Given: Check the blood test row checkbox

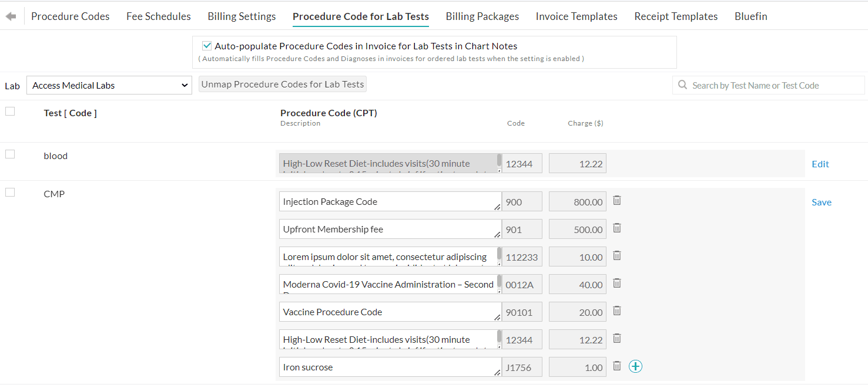Looking at the screenshot, I should point(9,154).
